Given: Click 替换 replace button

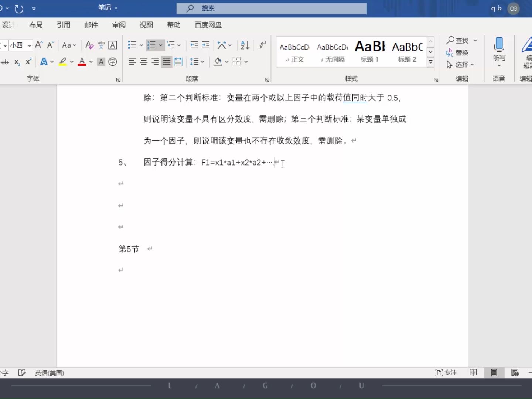Looking at the screenshot, I should click(x=457, y=52).
